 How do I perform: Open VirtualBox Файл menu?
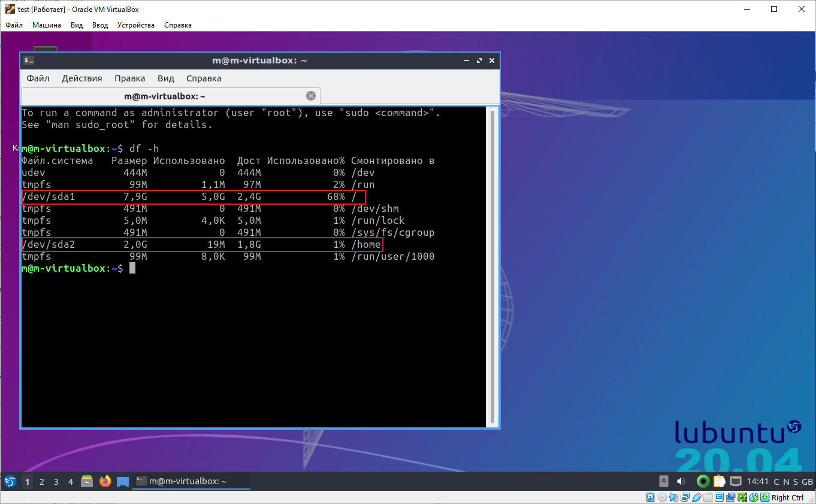coord(14,25)
